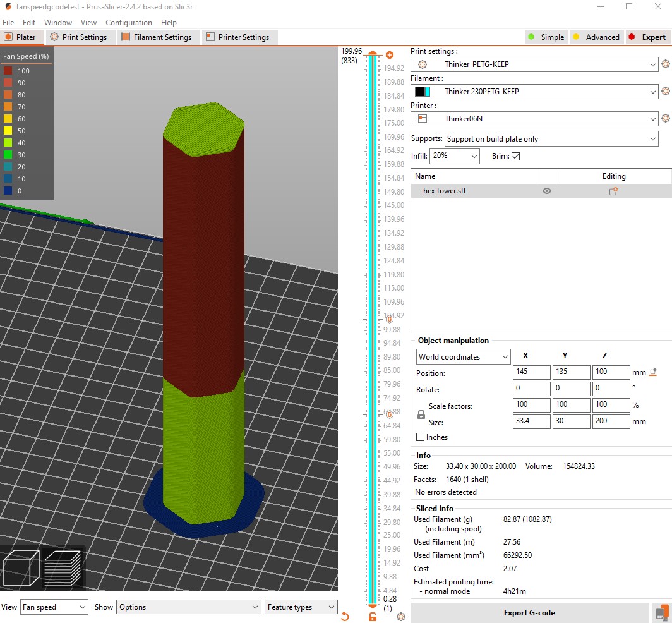Hide hex tower.stl using the eye icon
Viewport: 672px width, 623px height.
point(547,190)
